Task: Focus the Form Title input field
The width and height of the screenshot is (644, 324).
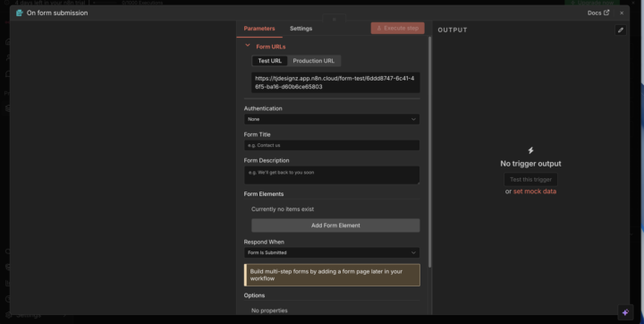Action: click(332, 145)
